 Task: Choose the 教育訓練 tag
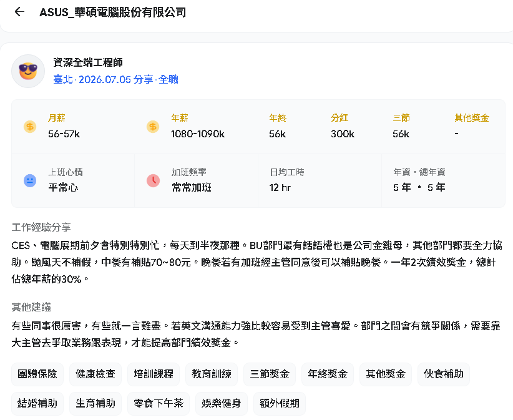tap(212, 374)
